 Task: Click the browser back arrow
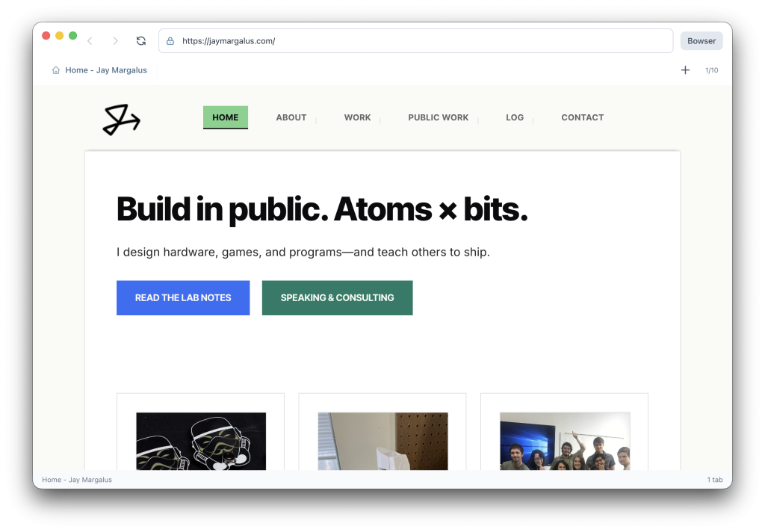tap(90, 41)
